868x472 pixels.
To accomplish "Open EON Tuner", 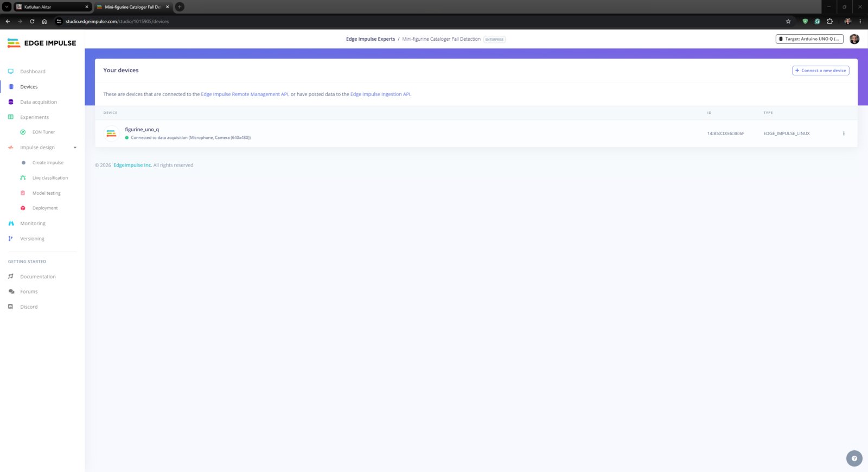I will pyautogui.click(x=43, y=132).
